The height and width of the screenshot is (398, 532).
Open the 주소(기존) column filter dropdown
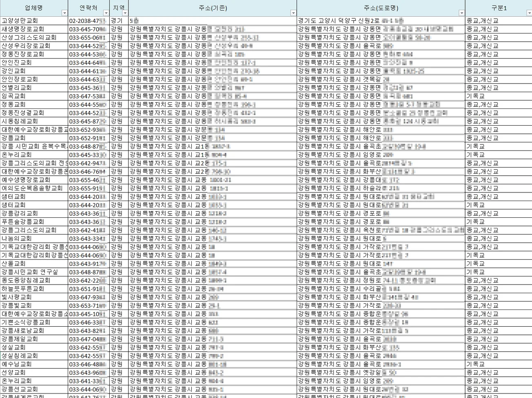293,13
